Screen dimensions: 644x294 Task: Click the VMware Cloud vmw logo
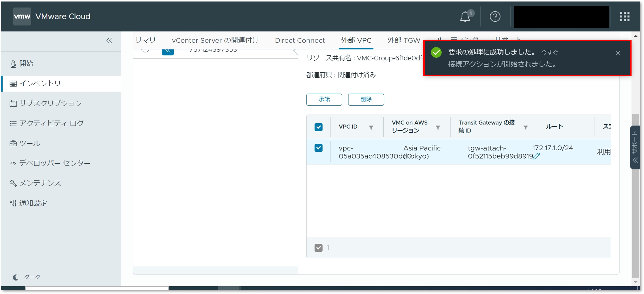22,16
